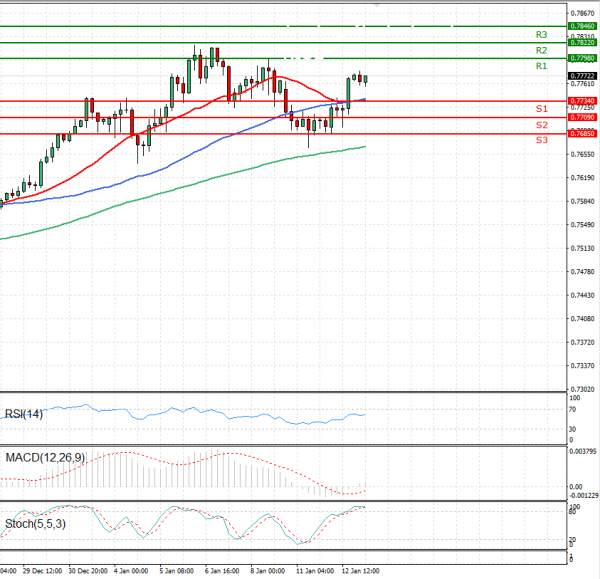The image size is (600, 579).
Task: Click the red 0.77090 price tag
Action: click(581, 118)
